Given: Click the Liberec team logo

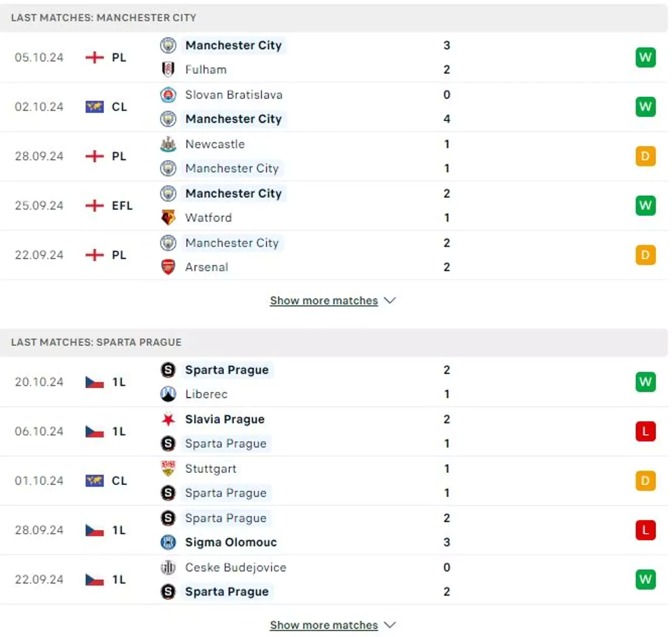Looking at the screenshot, I should tap(168, 394).
